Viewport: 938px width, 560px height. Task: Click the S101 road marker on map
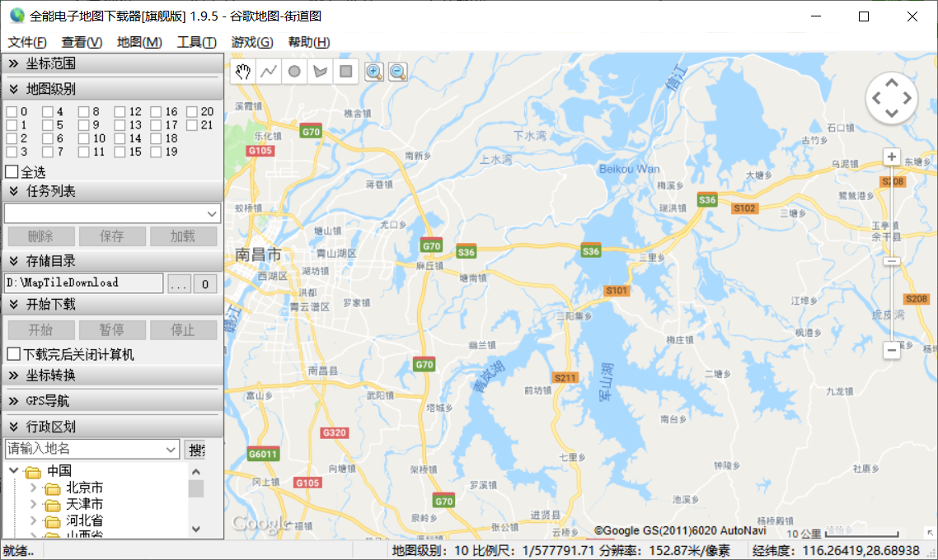(x=617, y=291)
